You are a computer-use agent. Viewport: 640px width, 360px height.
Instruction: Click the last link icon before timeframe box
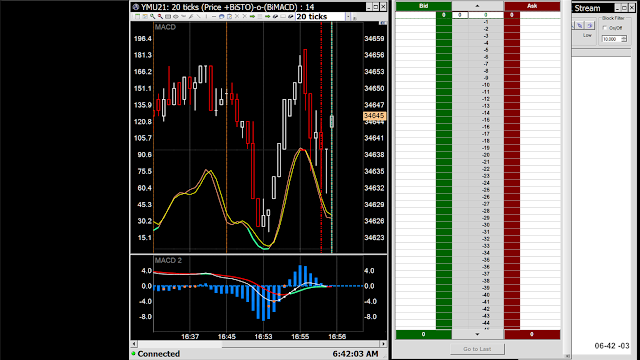coord(290,16)
